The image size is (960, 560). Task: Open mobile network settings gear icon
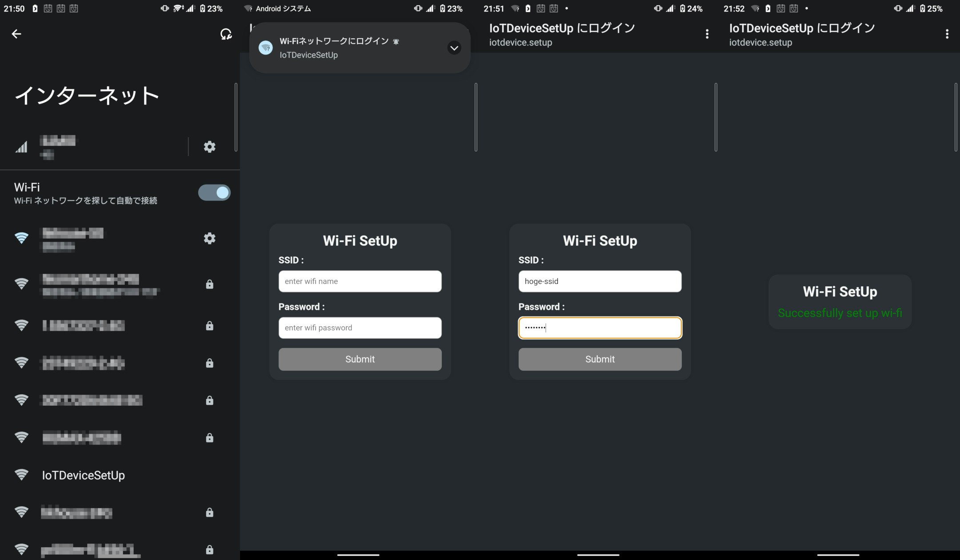click(209, 147)
